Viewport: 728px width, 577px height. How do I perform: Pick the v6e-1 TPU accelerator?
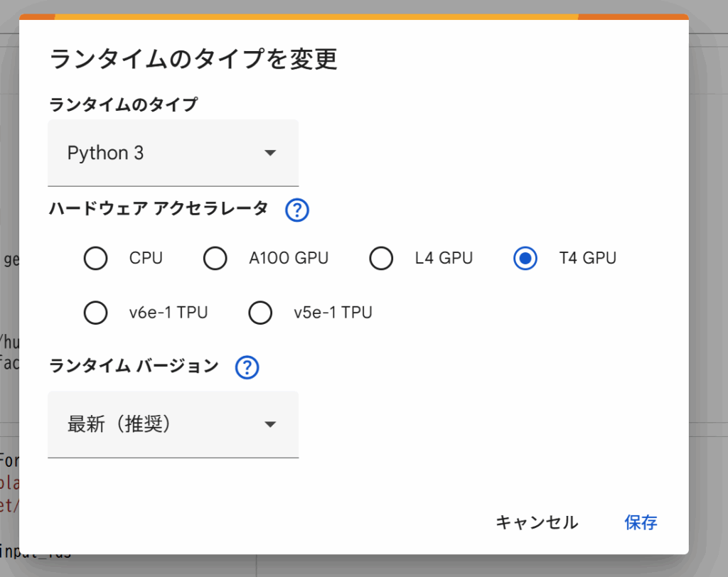(x=95, y=313)
